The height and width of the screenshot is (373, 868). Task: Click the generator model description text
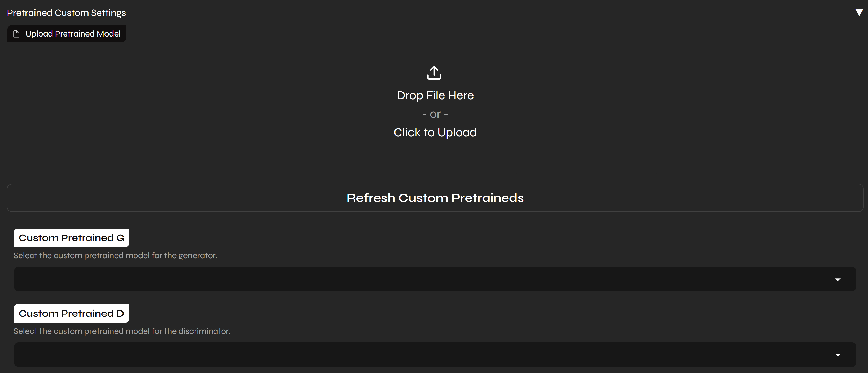(115, 256)
